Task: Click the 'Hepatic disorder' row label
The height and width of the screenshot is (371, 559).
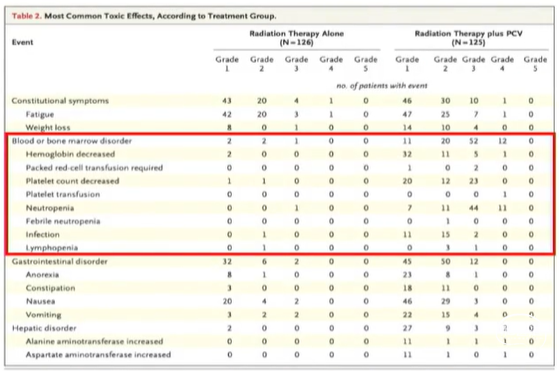Action: tap(44, 328)
